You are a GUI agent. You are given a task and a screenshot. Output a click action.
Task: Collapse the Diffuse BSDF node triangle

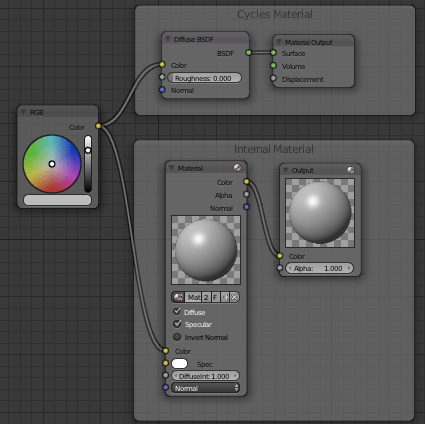tap(168, 39)
